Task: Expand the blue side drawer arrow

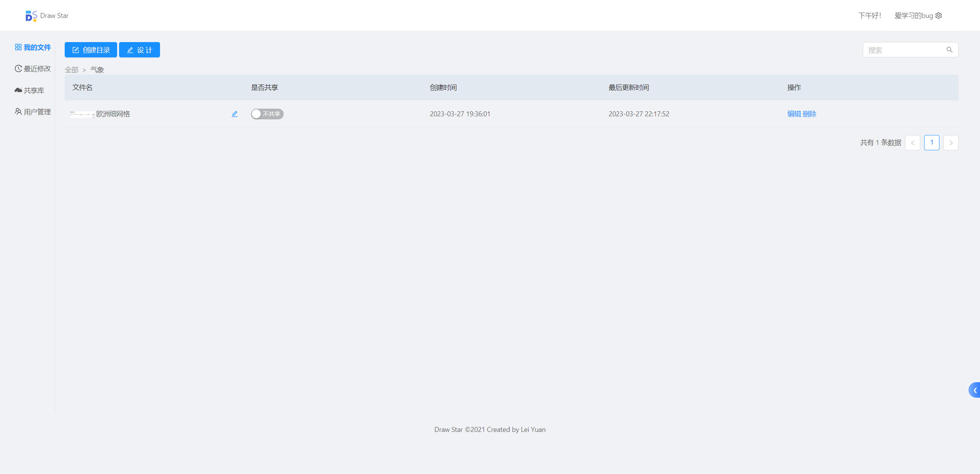Action: click(x=975, y=390)
